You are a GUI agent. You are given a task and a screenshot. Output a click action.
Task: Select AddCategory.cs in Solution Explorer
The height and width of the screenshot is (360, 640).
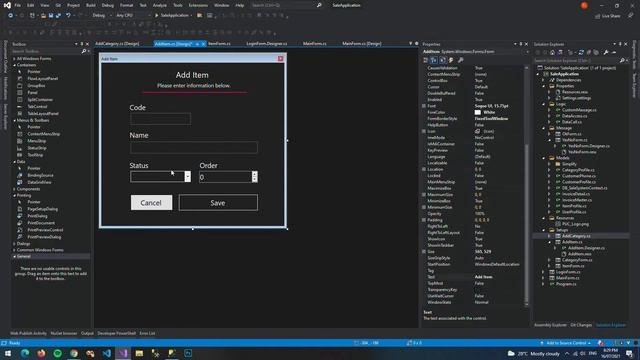click(x=576, y=236)
